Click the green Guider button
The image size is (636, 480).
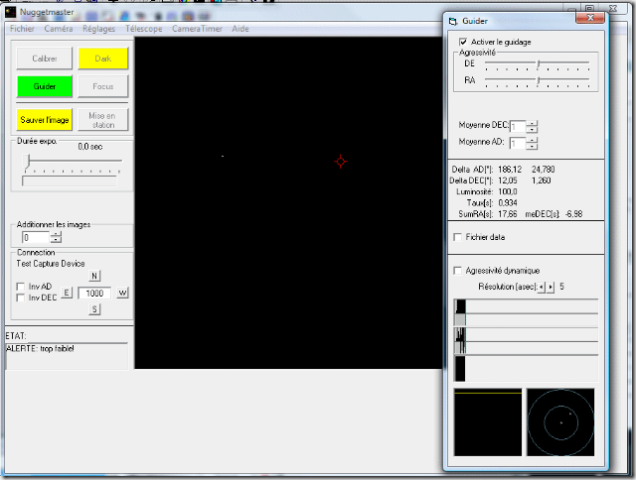coord(45,86)
